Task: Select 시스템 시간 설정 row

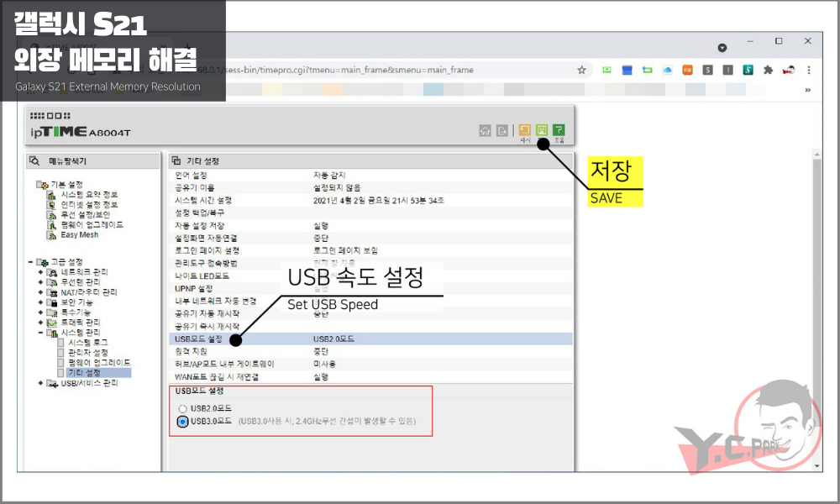Action: tap(372, 200)
